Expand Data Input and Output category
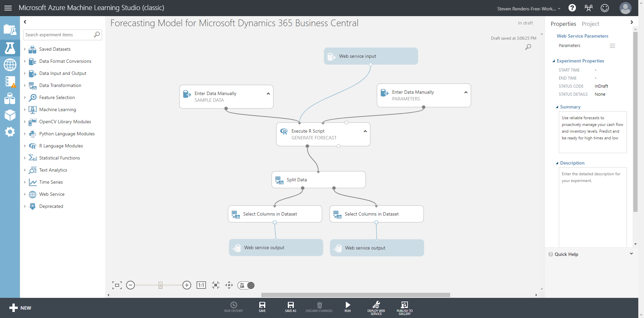 tap(25, 73)
